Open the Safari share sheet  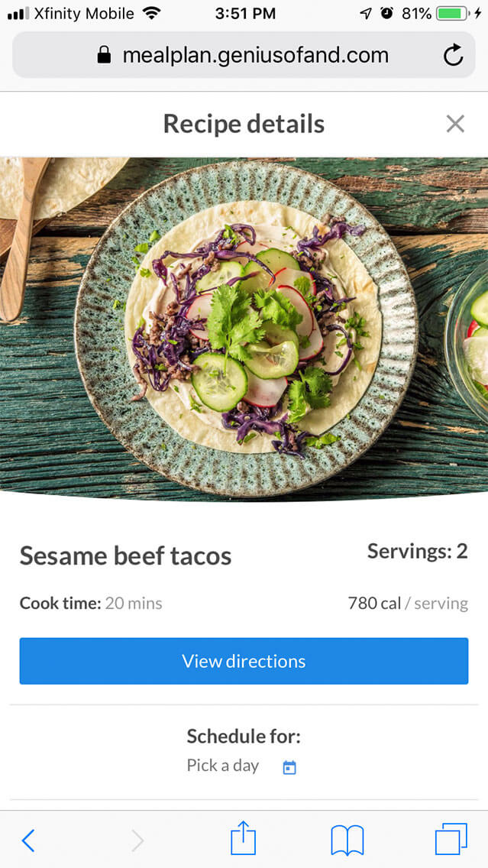243,838
